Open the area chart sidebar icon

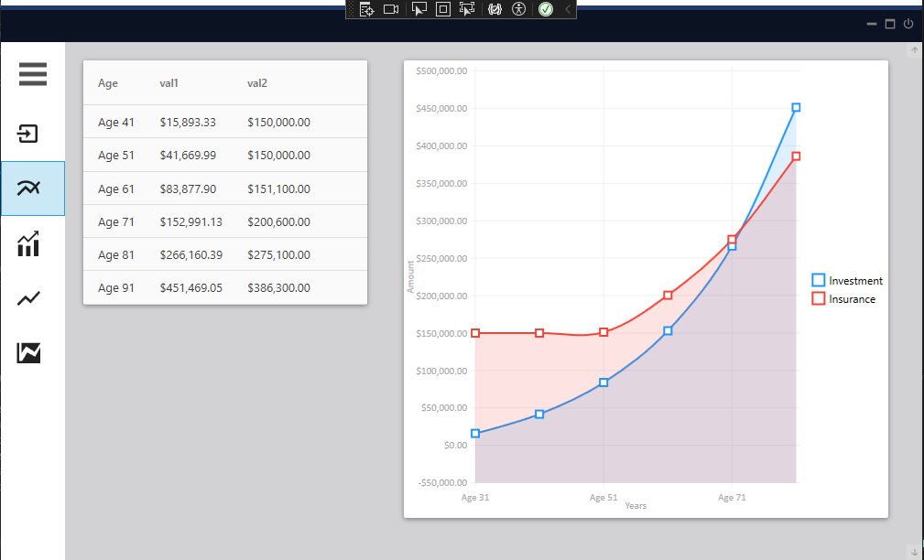point(28,352)
